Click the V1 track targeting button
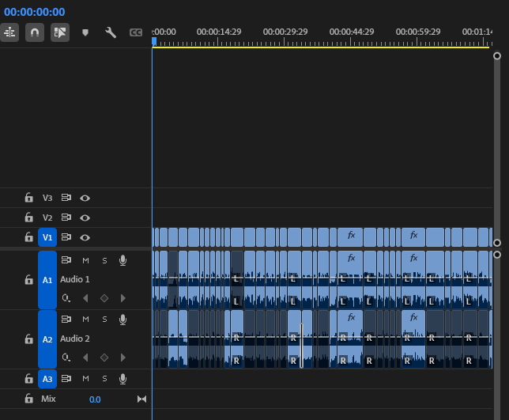Screen dimensions: 509x420 pyautogui.click(x=47, y=237)
